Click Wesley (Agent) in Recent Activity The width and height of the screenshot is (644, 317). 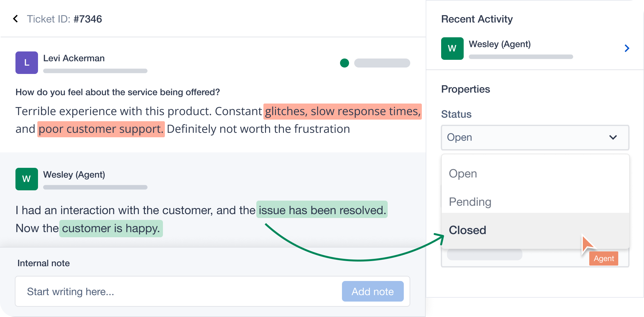tap(500, 44)
